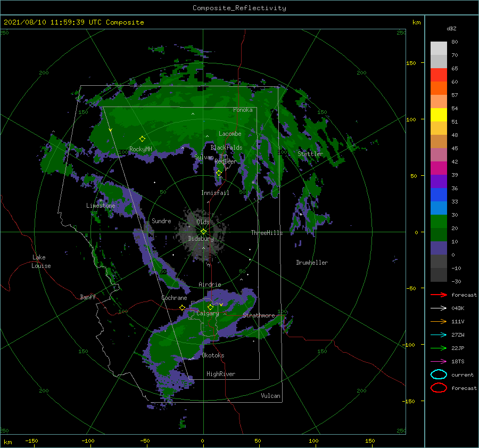The height and width of the screenshot is (448, 479).
Task: Click the red forecast ellipse icon
Action: [x=439, y=388]
